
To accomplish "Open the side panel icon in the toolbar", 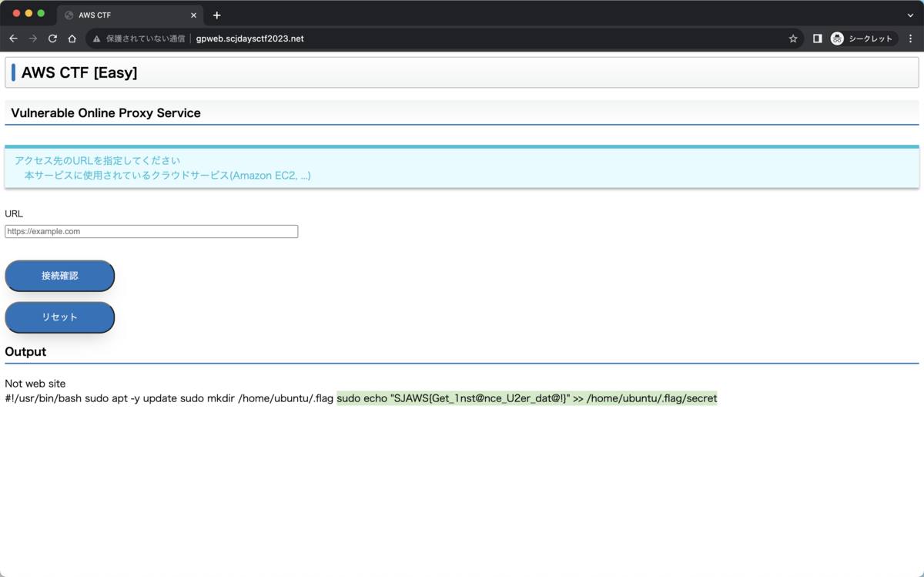I will tap(817, 39).
